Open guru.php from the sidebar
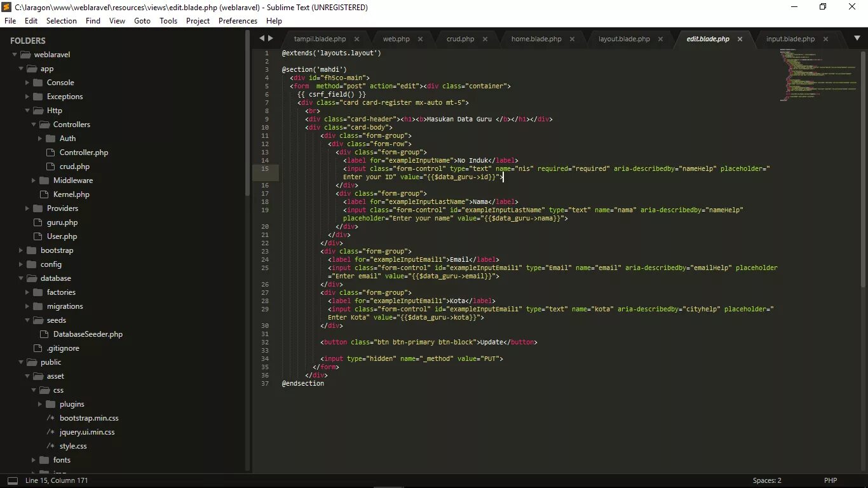Viewport: 868px width, 488px height. tap(62, 222)
